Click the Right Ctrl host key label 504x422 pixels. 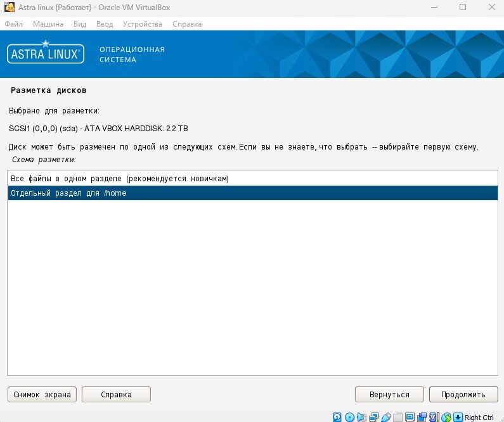point(479,418)
